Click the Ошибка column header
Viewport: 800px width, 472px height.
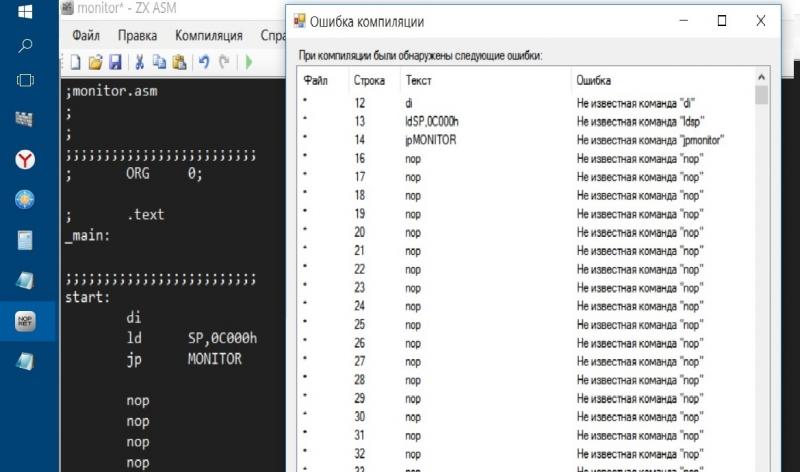593,80
